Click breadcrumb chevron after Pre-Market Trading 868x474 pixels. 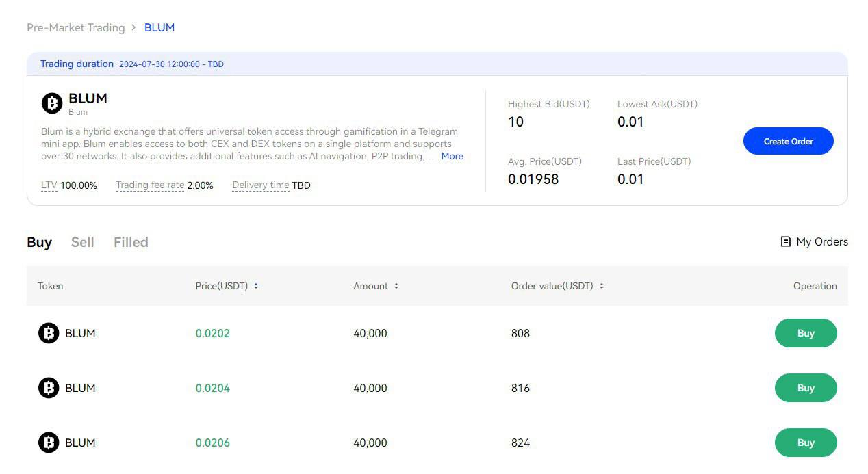pyautogui.click(x=134, y=27)
